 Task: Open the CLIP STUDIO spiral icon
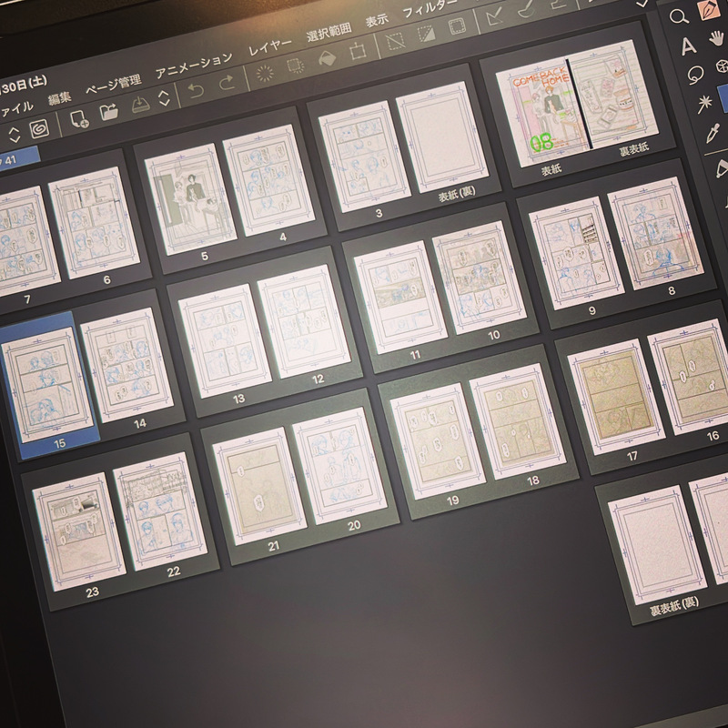39,129
